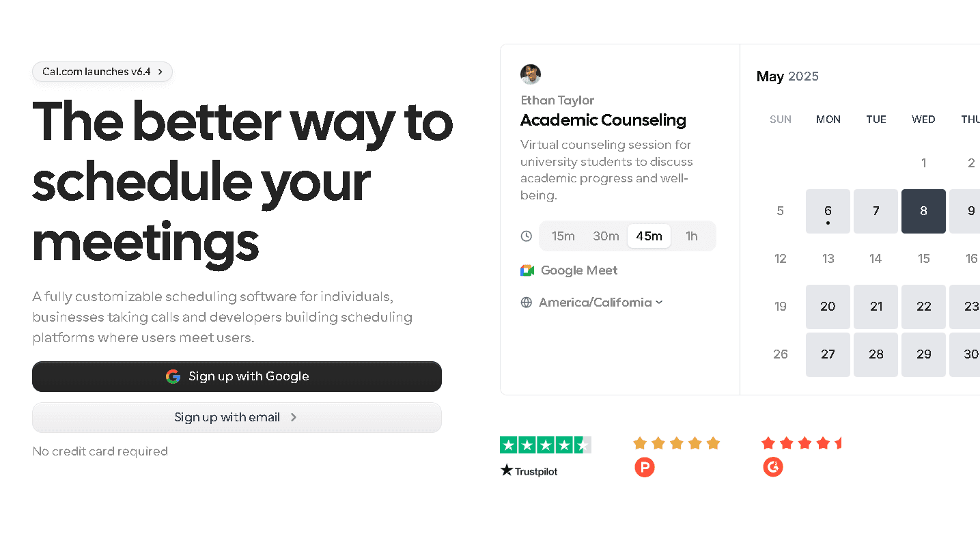The height and width of the screenshot is (534, 980).
Task: Click the Sign up with email button
Action: click(x=237, y=417)
